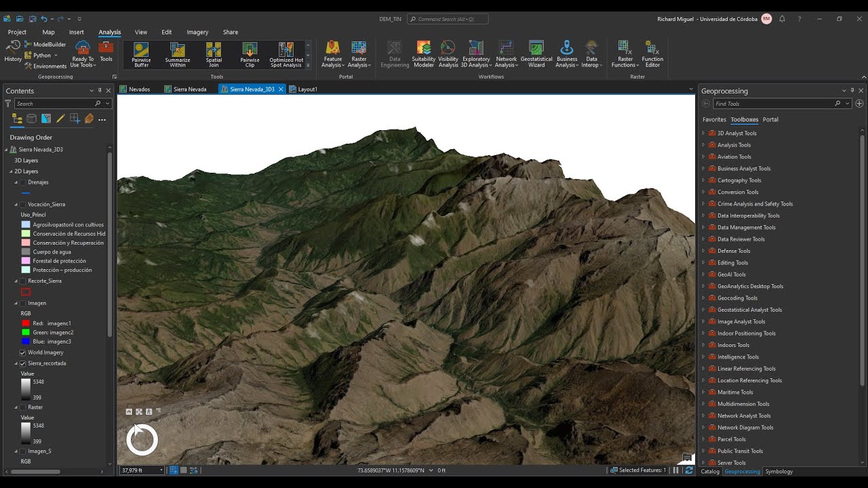868x488 pixels.
Task: Collapse the 2D Layers group
Action: (x=11, y=171)
